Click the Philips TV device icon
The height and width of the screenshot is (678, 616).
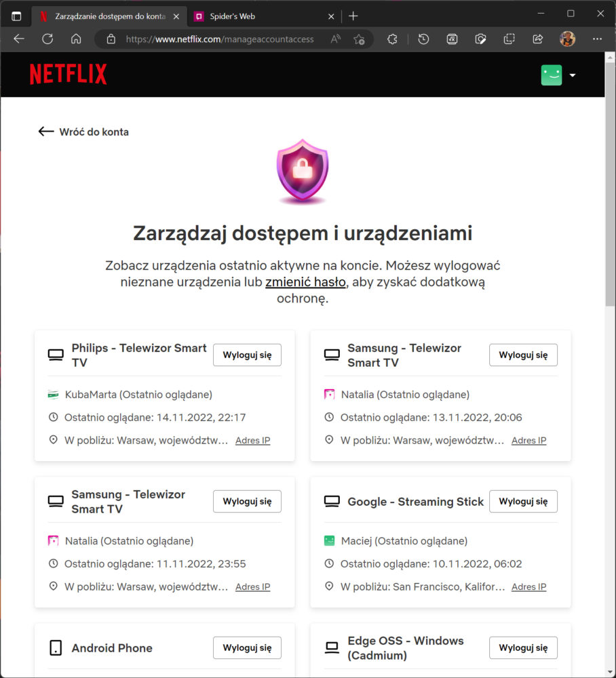[56, 355]
